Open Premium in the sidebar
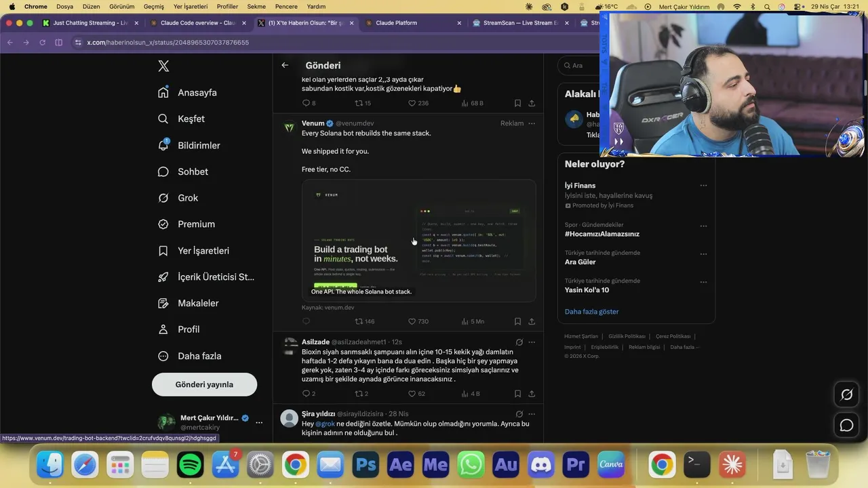The width and height of the screenshot is (868, 488). [x=186, y=224]
